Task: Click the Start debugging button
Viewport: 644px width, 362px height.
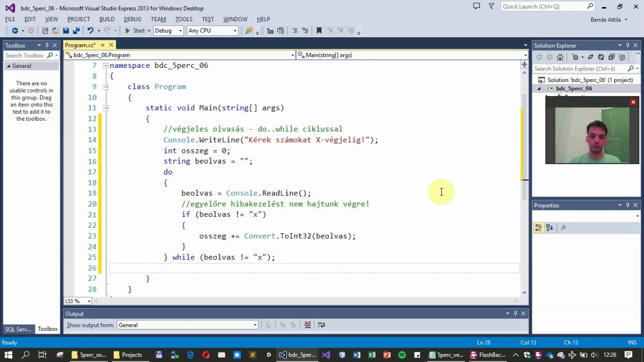Action: [x=134, y=31]
